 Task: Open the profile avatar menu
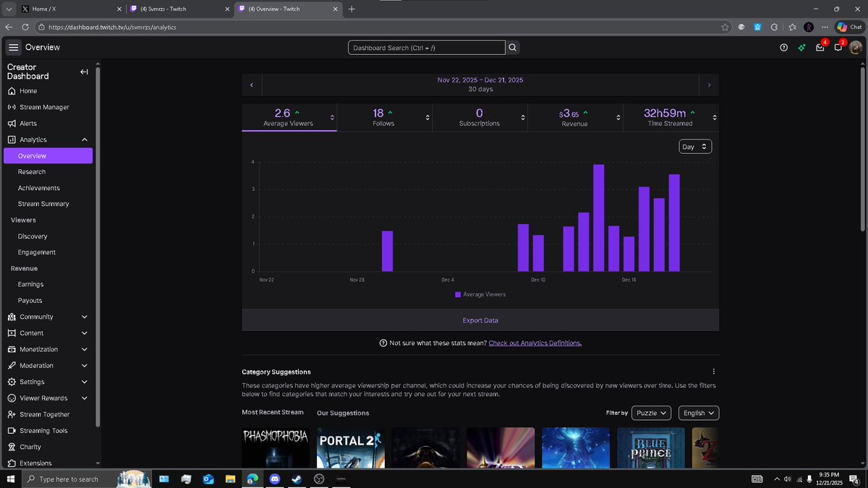856,48
